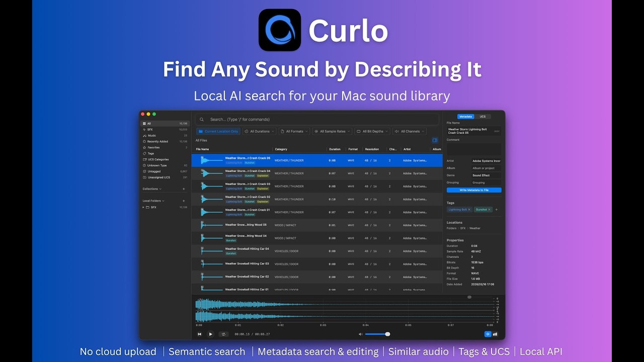
Task: Open the All Bit Depths dropdown
Action: point(372,131)
